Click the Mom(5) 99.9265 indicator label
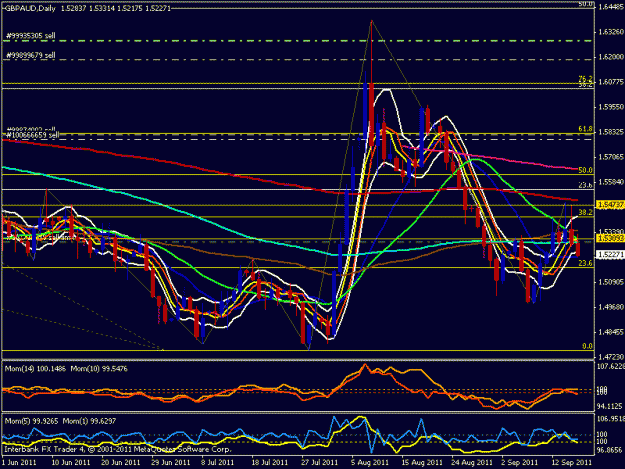This screenshot has height=469, width=625. tap(31, 421)
